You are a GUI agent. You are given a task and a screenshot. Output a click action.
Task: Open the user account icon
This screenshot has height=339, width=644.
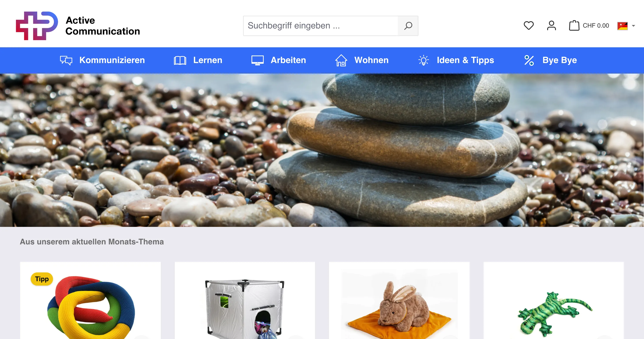(x=551, y=25)
